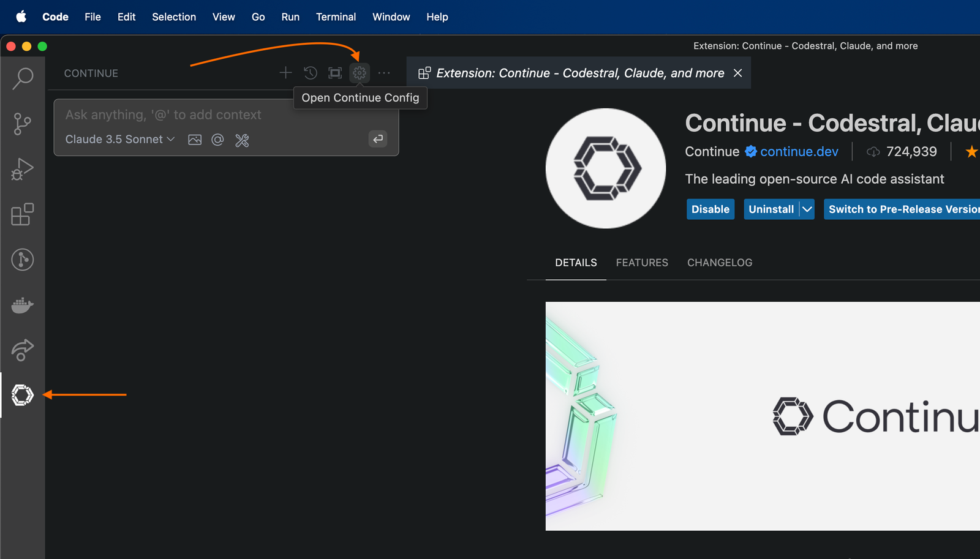Open the Docker view in the sidebar
Screen dimensions: 980x559
point(23,306)
